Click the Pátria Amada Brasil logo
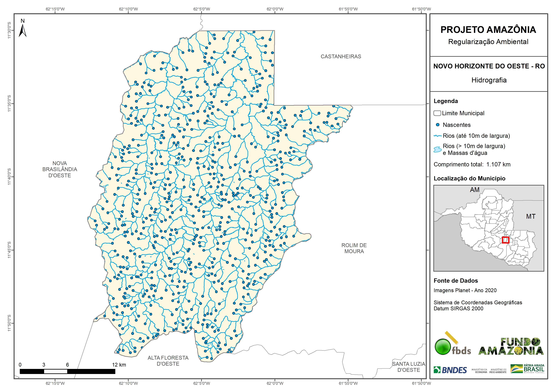Image resolution: width=555 pixels, height=392 pixels. coord(527,369)
